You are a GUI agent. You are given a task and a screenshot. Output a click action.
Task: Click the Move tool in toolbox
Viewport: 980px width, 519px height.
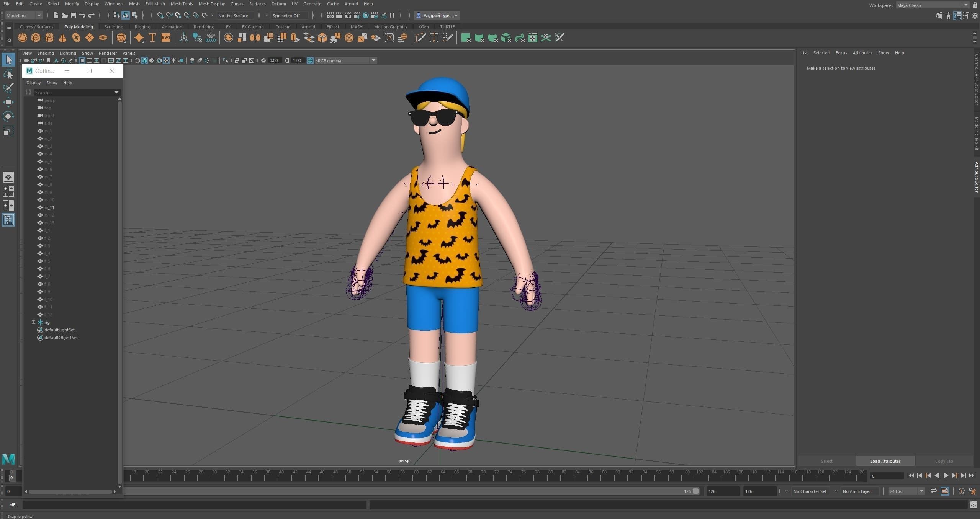coord(8,102)
